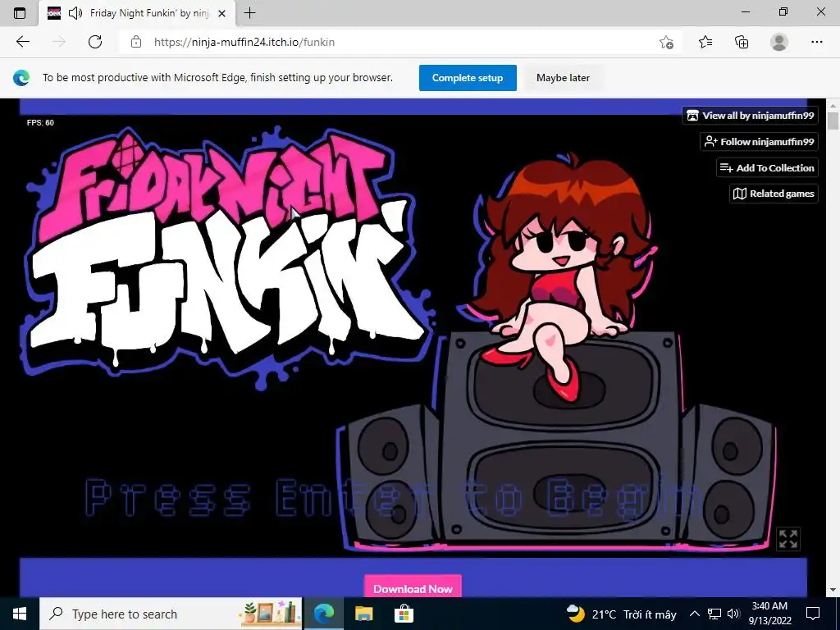
Task: Mute the tab via the speaker icon
Action: coord(75,13)
